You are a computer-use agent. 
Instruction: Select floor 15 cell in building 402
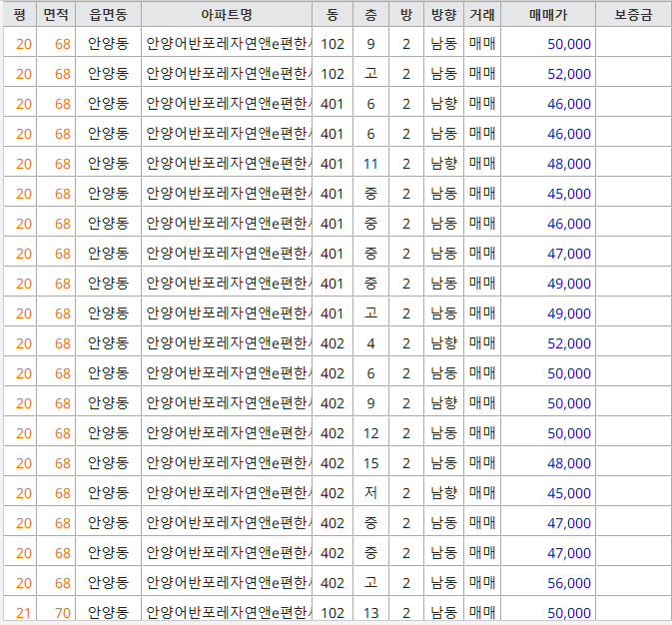point(371,463)
